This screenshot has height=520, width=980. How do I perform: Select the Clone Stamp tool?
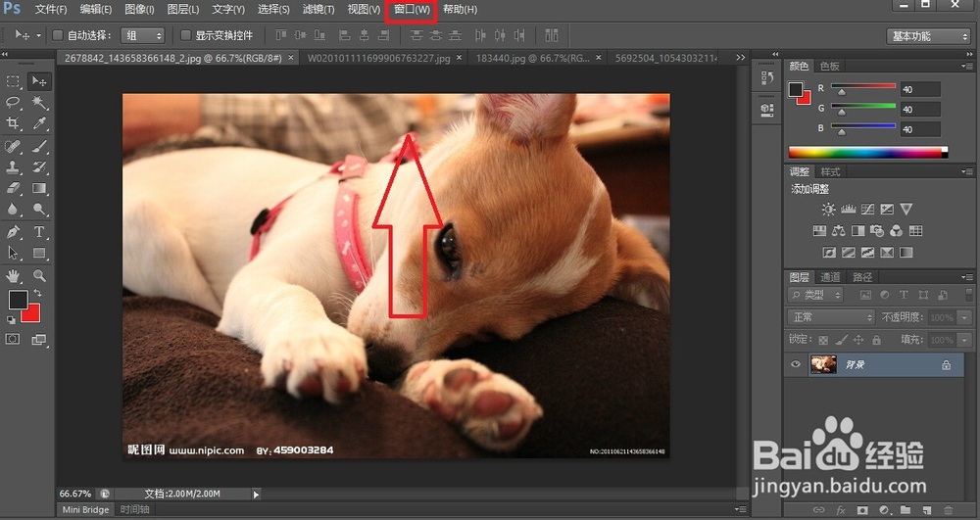pos(13,166)
